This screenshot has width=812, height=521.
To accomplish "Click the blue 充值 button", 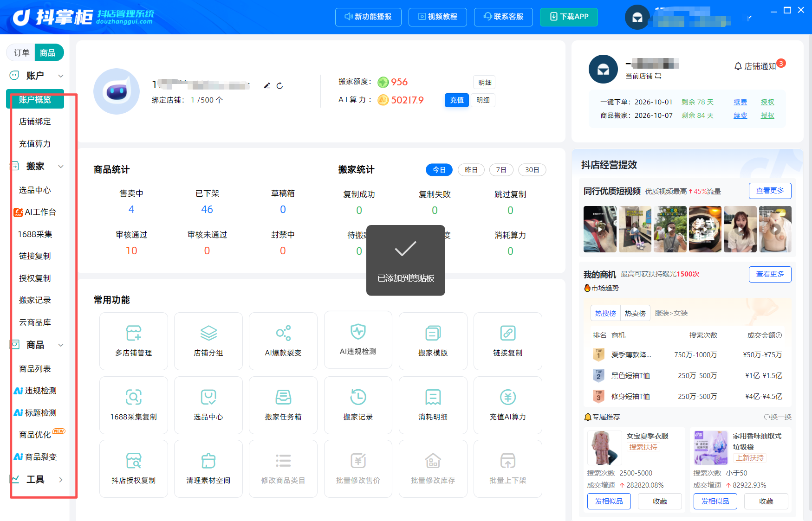I will pos(457,100).
